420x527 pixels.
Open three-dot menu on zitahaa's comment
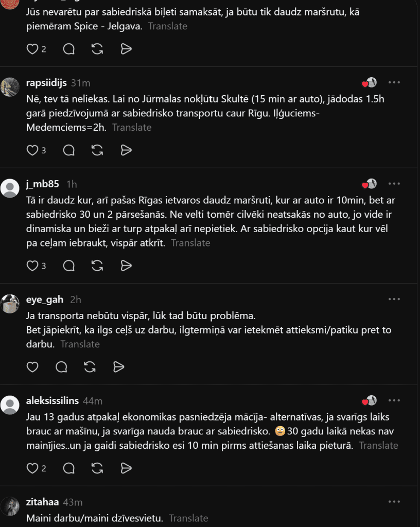[x=394, y=501]
